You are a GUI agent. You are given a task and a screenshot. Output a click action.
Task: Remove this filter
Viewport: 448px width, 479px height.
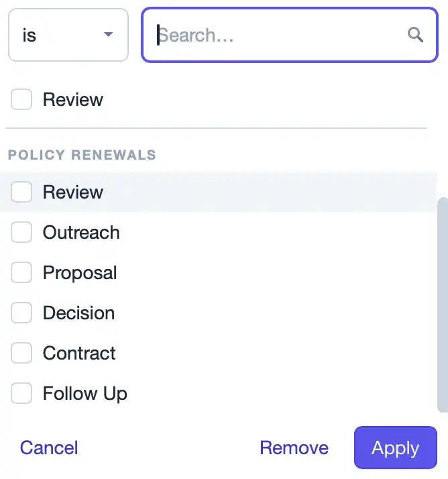[294, 448]
